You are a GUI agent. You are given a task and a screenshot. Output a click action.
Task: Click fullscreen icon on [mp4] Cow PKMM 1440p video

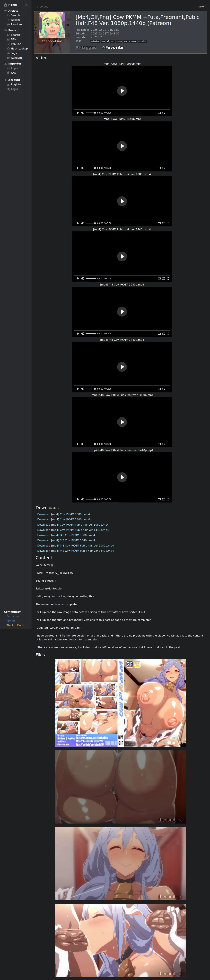(168, 168)
